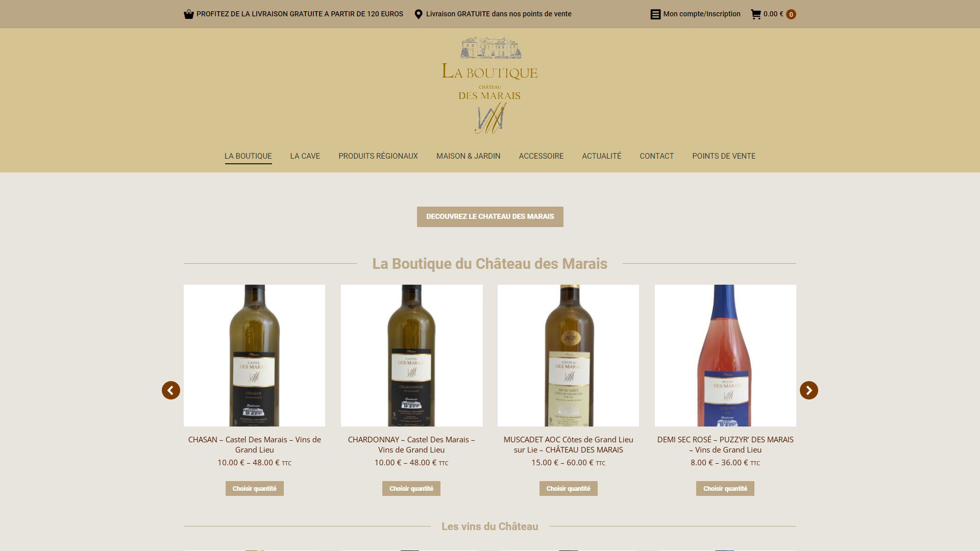Show previous products with left carousel arrow

click(171, 390)
